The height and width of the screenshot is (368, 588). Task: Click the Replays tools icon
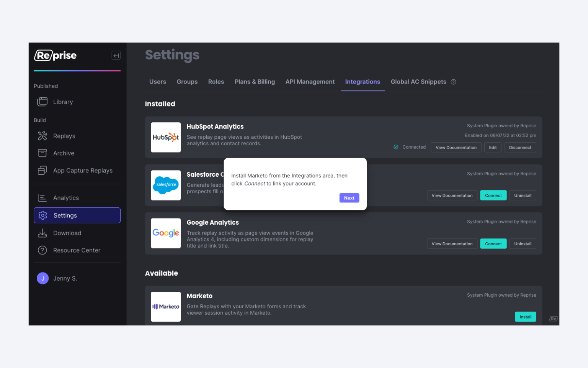tap(42, 136)
